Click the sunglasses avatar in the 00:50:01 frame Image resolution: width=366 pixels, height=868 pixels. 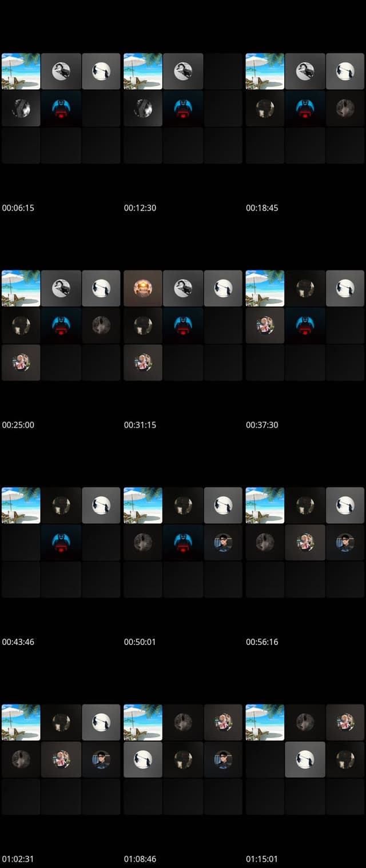click(223, 542)
